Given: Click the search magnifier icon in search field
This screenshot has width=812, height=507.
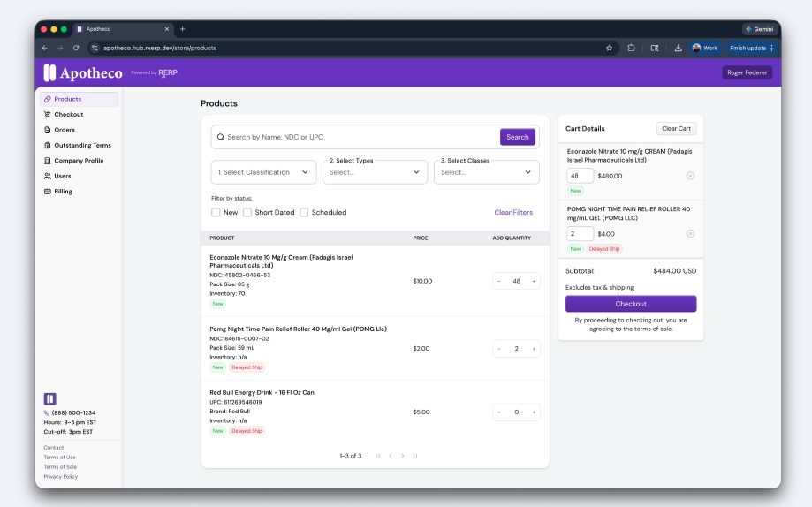Looking at the screenshot, I should pos(220,137).
